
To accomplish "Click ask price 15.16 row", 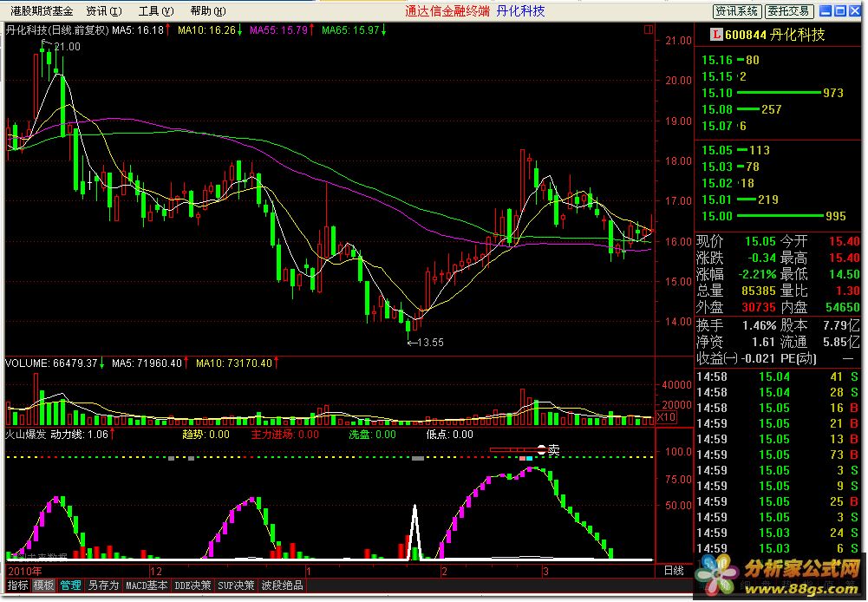I will pyautogui.click(x=731, y=60).
